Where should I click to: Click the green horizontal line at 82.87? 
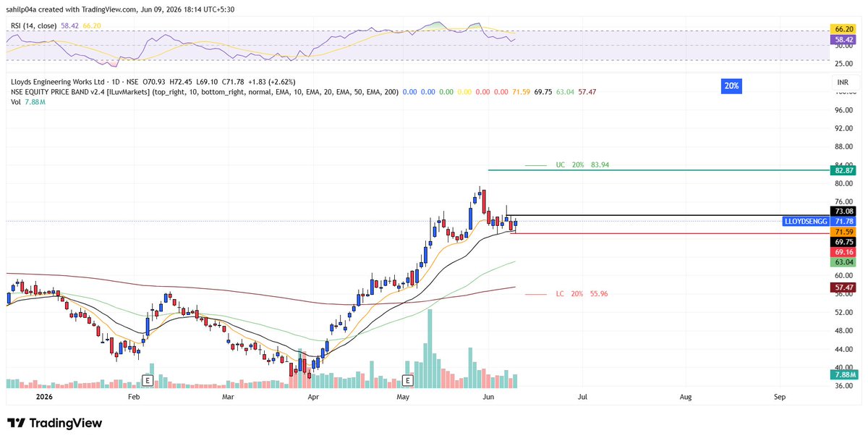pyautogui.click(x=658, y=170)
